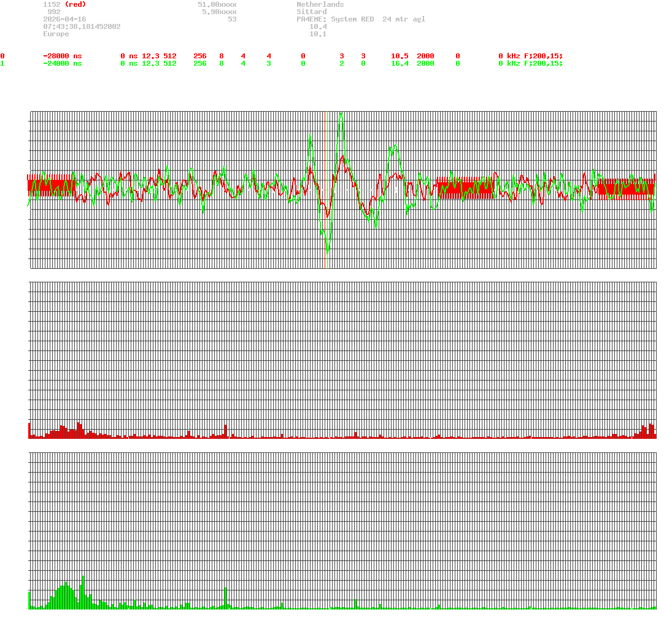Open the Europe regions entry
This screenshot has width=672, height=623.
[x=56, y=34]
